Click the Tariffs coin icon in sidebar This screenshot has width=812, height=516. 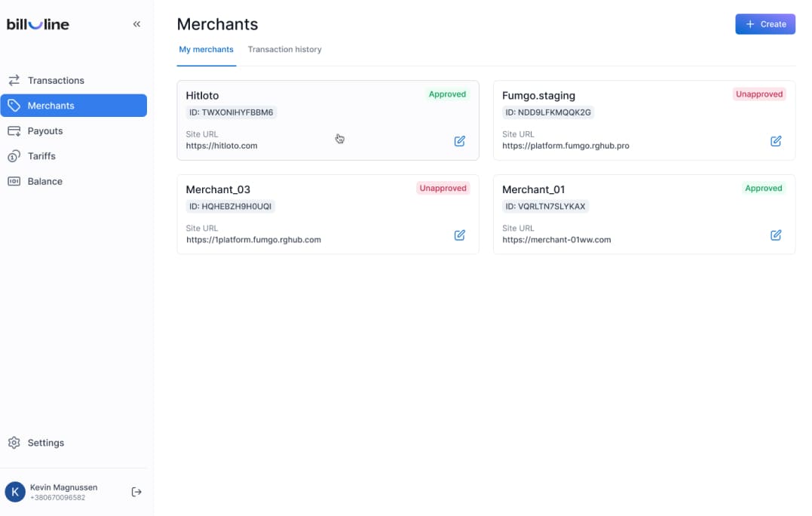(x=14, y=156)
